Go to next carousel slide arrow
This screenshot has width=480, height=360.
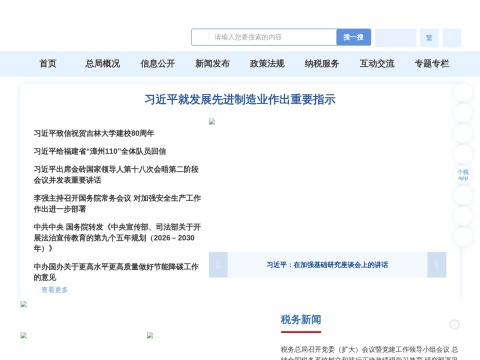click(437, 265)
